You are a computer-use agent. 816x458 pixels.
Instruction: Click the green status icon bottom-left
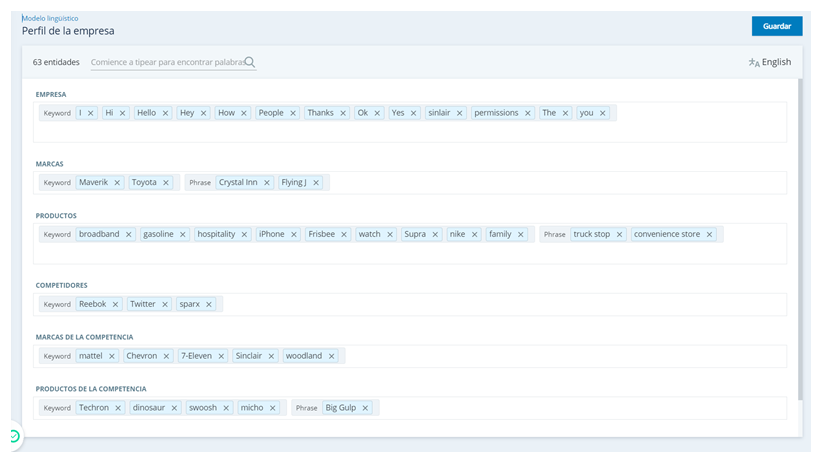coord(15,436)
